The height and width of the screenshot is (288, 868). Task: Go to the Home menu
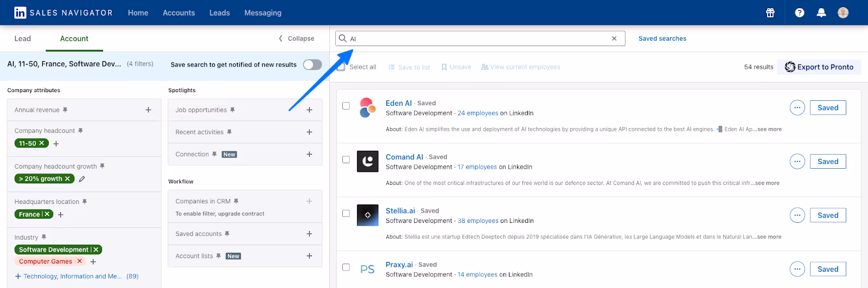pos(138,12)
